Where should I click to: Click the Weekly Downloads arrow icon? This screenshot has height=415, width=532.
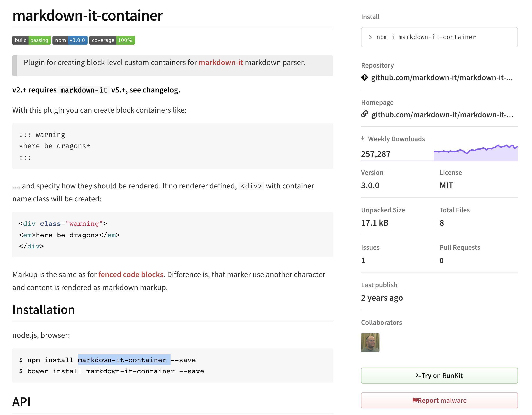tap(363, 139)
